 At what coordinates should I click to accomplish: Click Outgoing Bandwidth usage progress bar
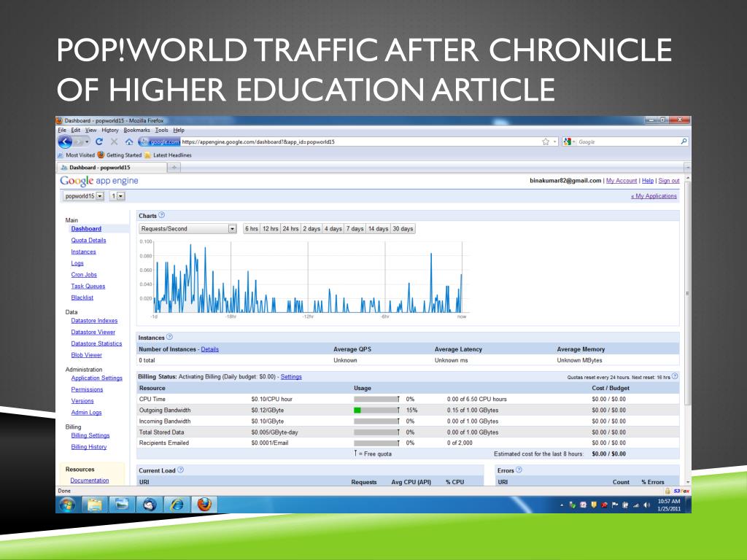376,410
